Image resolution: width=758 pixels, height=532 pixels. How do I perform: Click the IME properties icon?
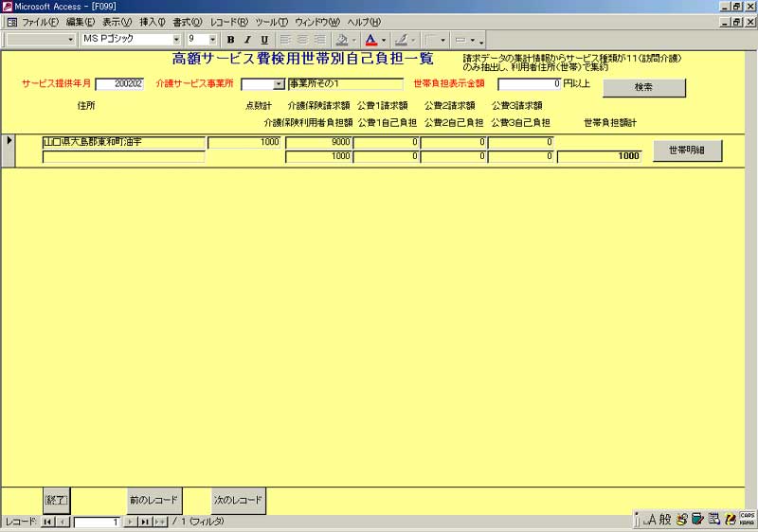pos(714,520)
